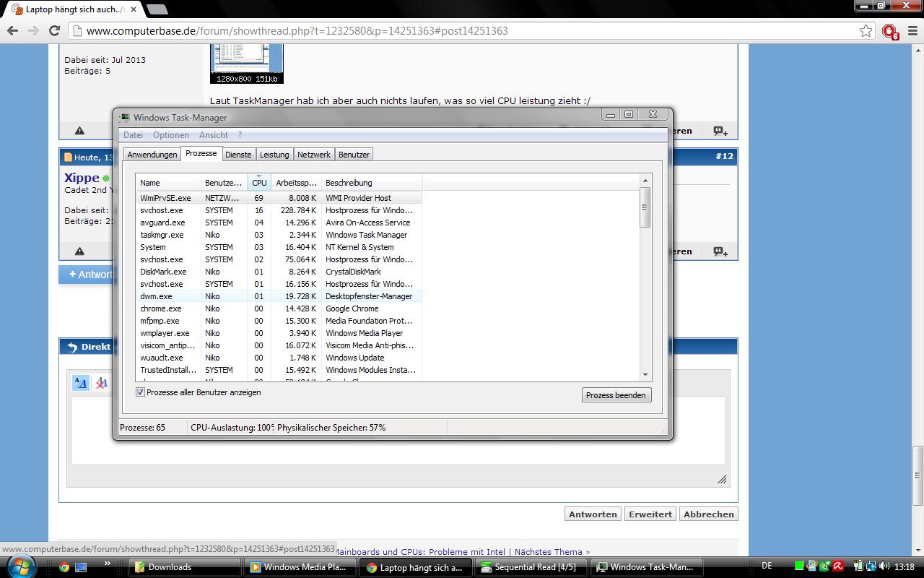The height and width of the screenshot is (578, 924).
Task: Click the Abbrechen button
Action: tap(709, 514)
